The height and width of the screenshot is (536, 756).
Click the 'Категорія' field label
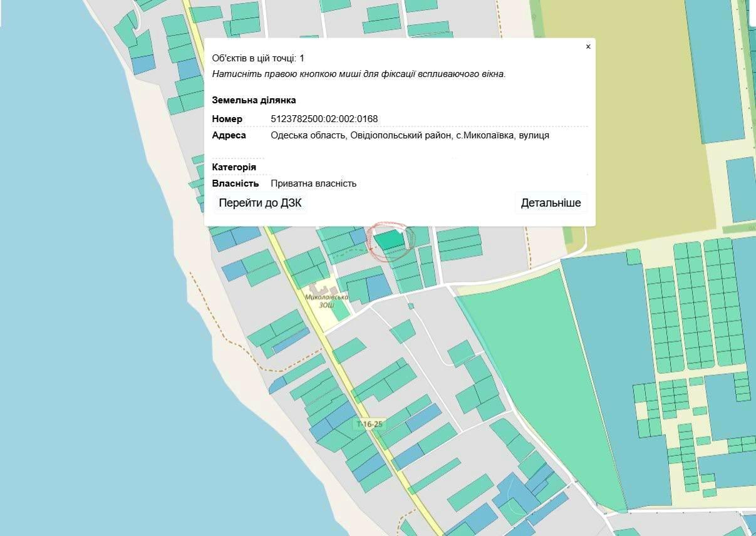[234, 167]
